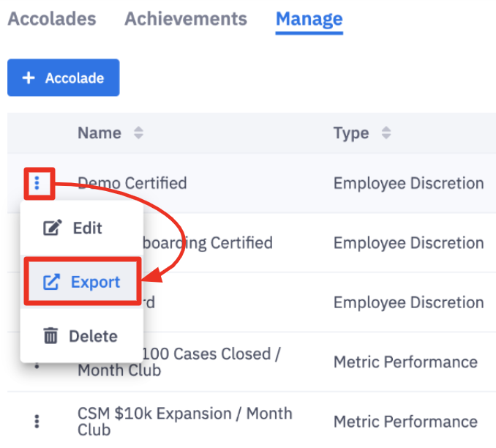Click plus icon on Accolade button
This screenshot has width=496, height=448.
point(29,78)
